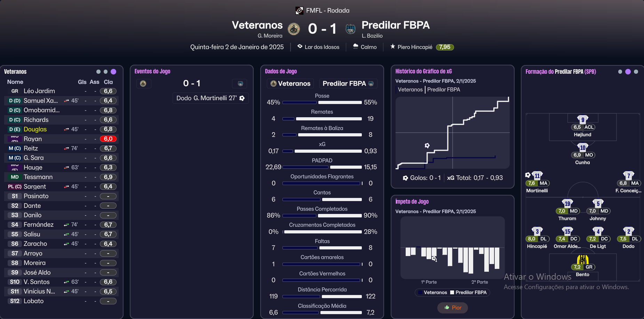Open Piero Hincapié player of the match link
Image resolution: width=644 pixels, height=319 pixels.
pyautogui.click(x=415, y=47)
